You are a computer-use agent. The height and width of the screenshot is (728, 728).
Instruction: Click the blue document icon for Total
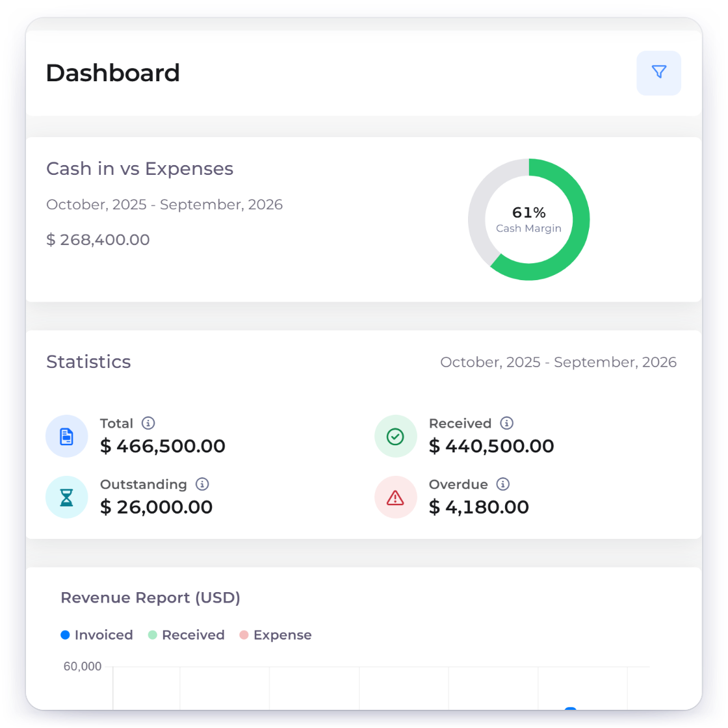(x=66, y=436)
